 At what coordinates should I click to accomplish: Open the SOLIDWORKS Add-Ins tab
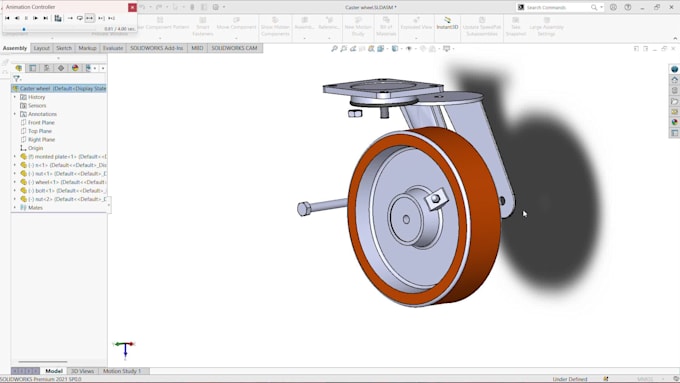157,48
